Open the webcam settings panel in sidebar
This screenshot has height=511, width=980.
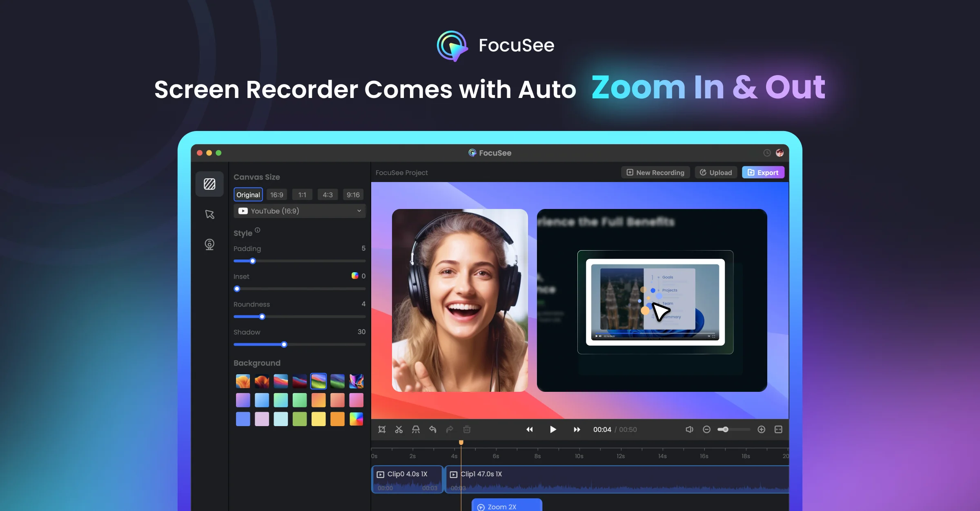(x=209, y=244)
